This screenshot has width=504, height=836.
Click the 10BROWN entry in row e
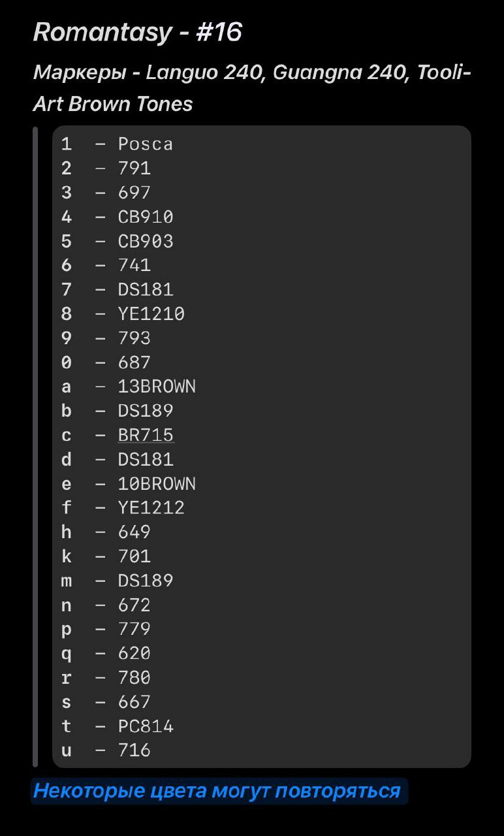tap(157, 484)
